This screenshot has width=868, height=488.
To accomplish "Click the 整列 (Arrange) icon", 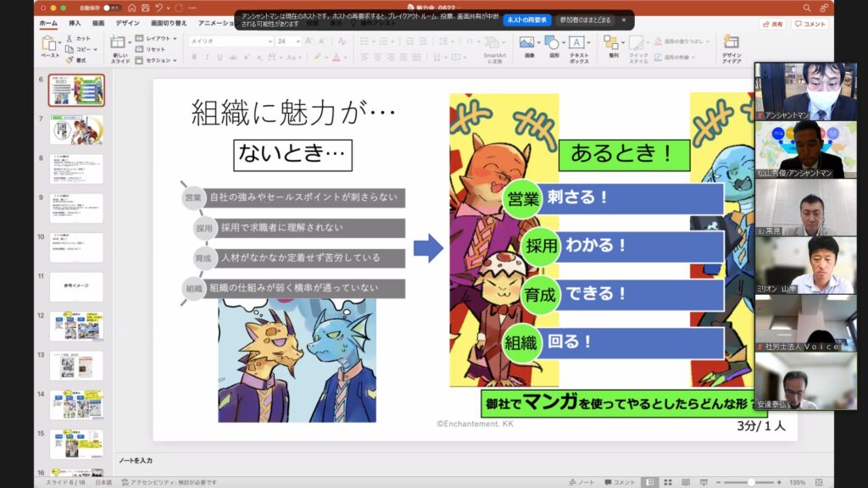I will [x=611, y=42].
